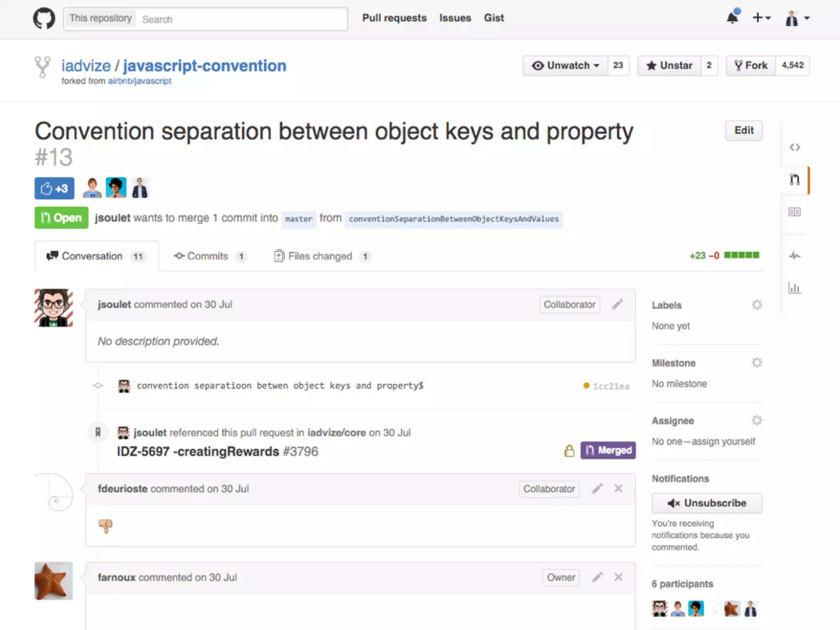This screenshot has width=840, height=630.
Task: Edit jsoulet's comment with pencil icon
Action: tap(617, 304)
